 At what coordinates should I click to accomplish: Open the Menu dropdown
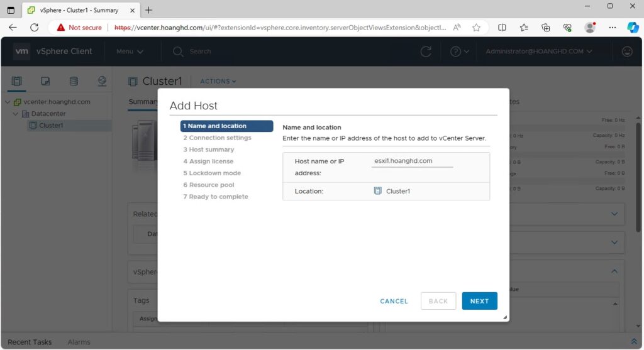[x=130, y=52]
